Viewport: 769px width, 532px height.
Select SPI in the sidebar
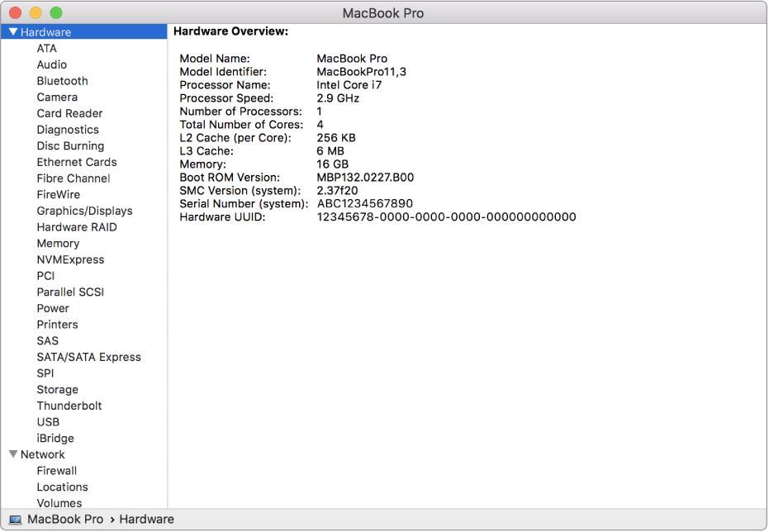point(45,373)
